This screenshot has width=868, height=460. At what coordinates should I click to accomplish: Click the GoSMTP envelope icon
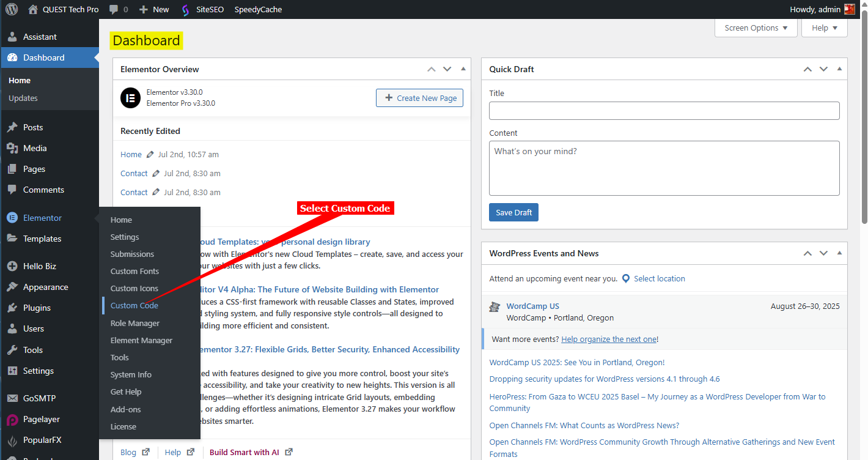(12, 398)
